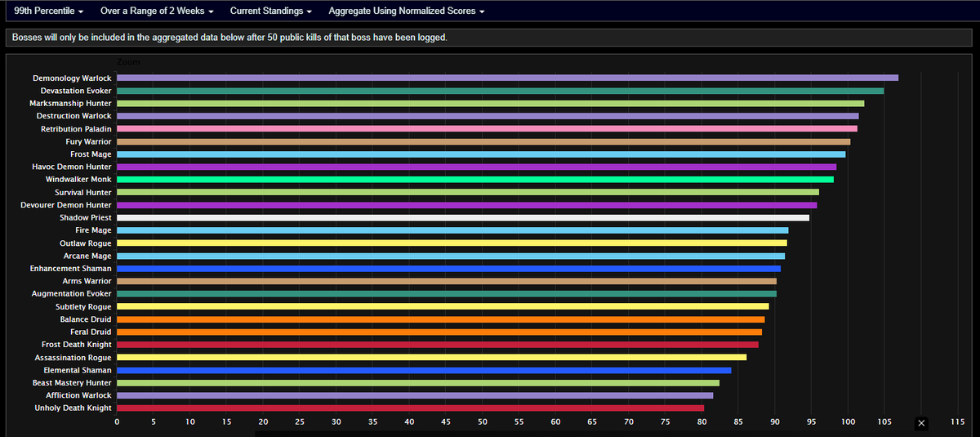Screen dimensions: 980x437
Task: Click the Subtlety Rogue bar
Action: 443,306
